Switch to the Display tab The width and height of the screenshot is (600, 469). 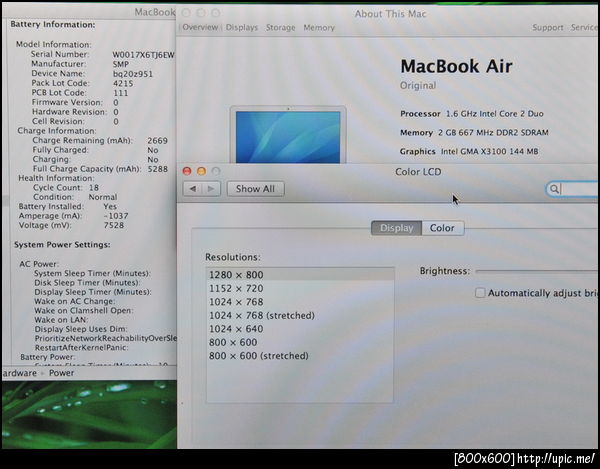tap(396, 228)
